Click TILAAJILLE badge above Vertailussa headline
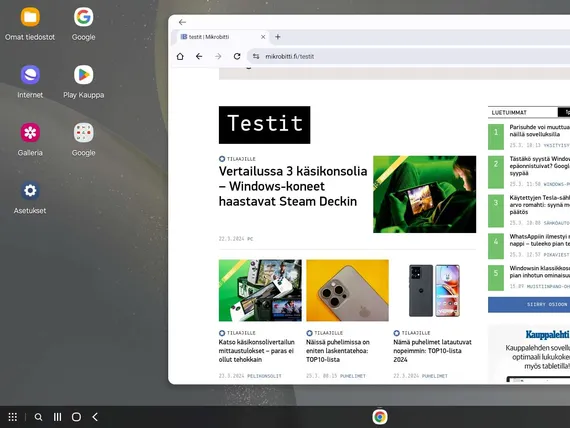This screenshot has width=570, height=428. 237,159
